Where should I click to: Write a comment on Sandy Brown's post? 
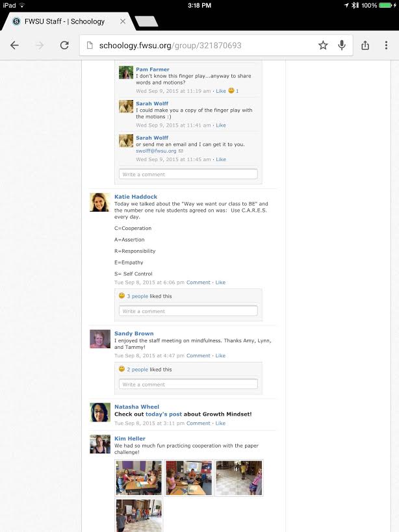tap(188, 384)
